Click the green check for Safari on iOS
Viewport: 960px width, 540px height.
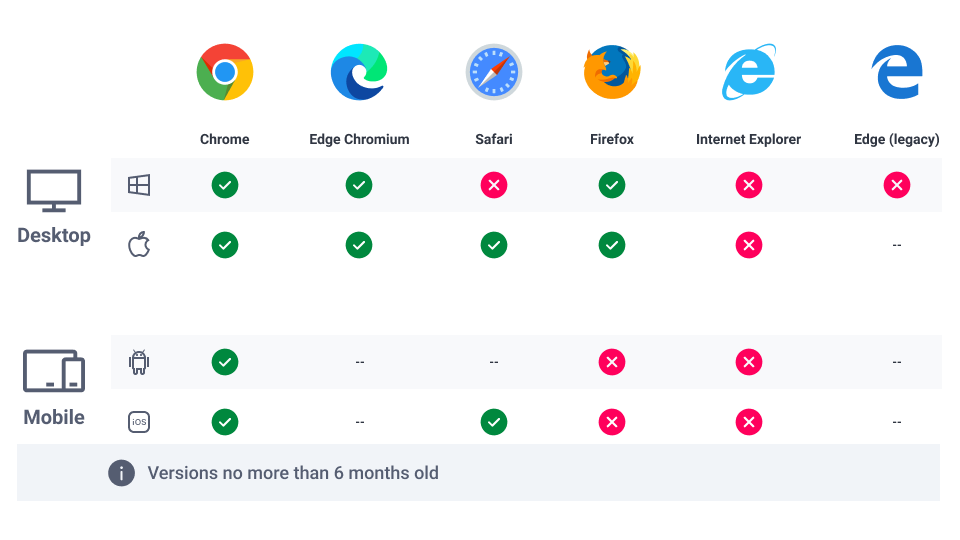(x=494, y=422)
